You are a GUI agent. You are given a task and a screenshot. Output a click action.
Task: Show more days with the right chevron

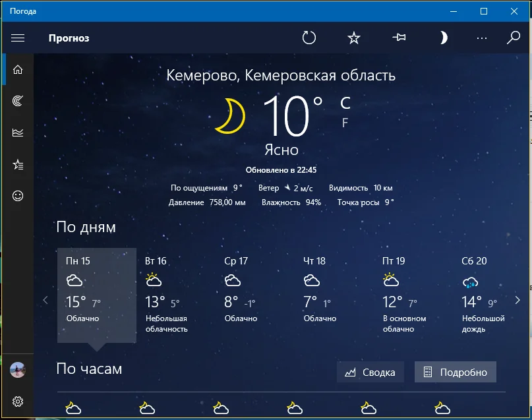(x=518, y=300)
